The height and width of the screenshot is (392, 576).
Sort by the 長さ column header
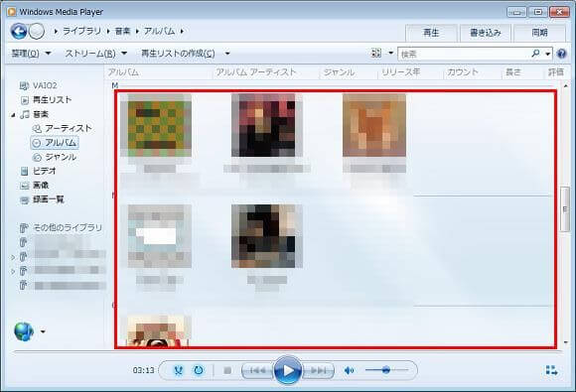[x=513, y=72]
